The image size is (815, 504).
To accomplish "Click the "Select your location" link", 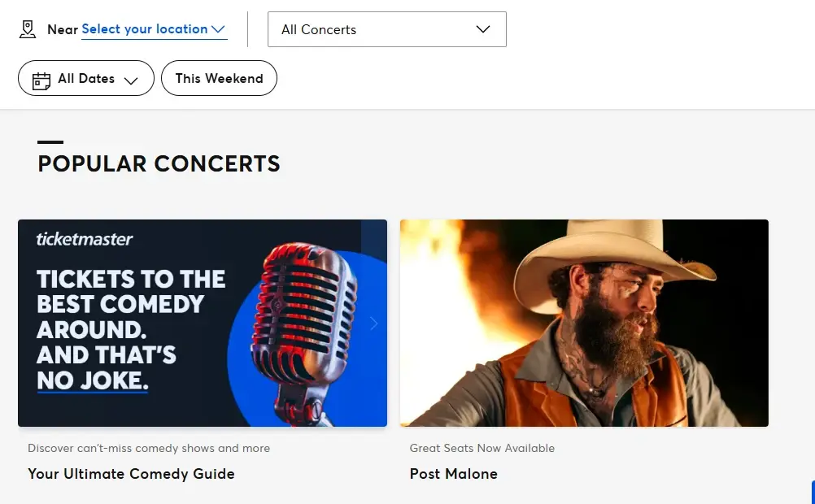I will point(145,29).
